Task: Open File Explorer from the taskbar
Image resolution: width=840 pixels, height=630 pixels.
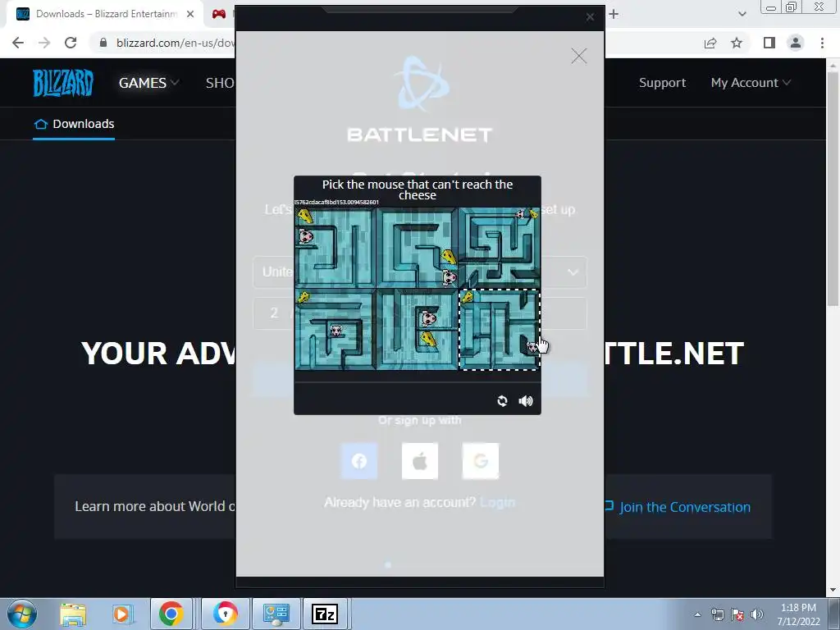Action: tap(73, 614)
